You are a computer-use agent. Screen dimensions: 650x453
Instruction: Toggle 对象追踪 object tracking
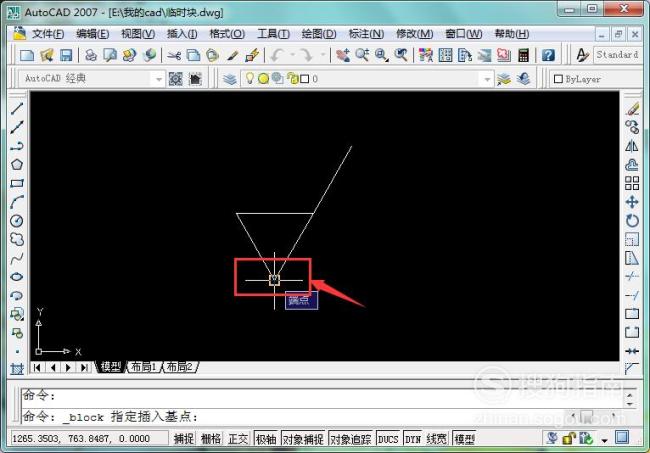coord(351,438)
